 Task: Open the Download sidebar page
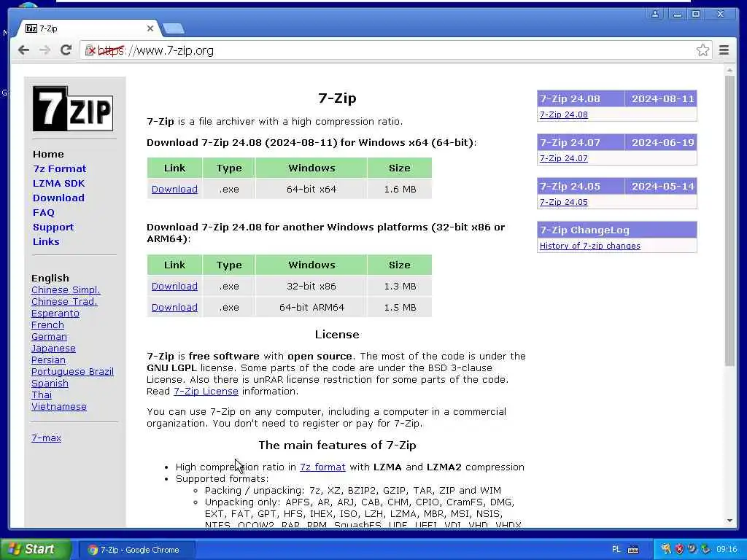[58, 198]
